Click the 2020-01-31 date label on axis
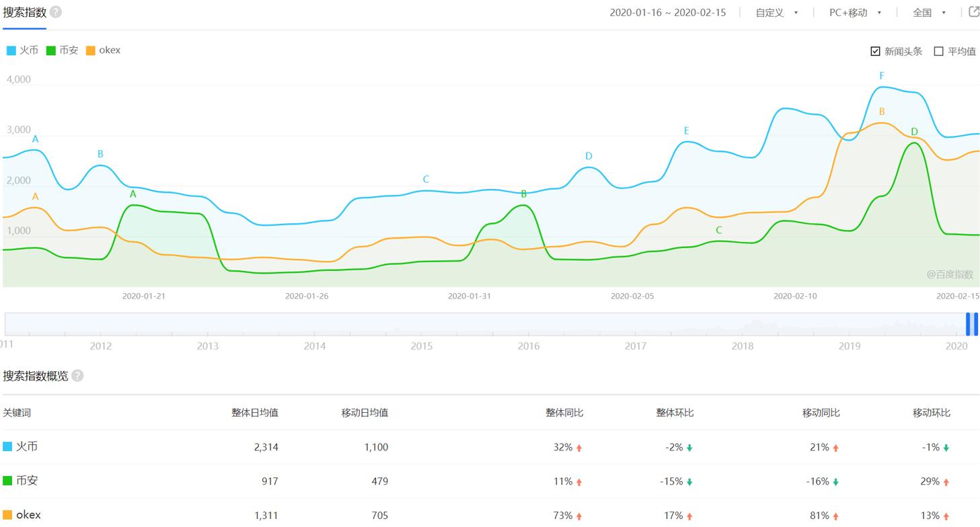980x527 pixels. (x=469, y=296)
